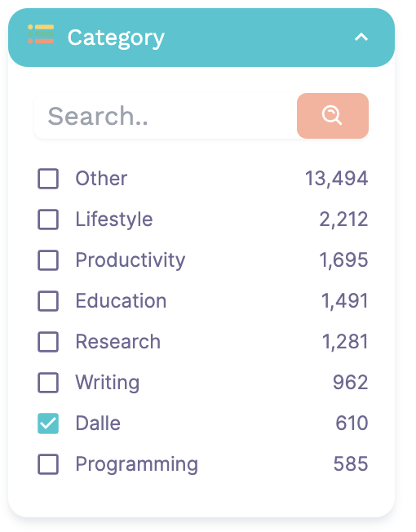Check the Other category checkbox
This screenshot has width=416, height=532.
coord(48,179)
